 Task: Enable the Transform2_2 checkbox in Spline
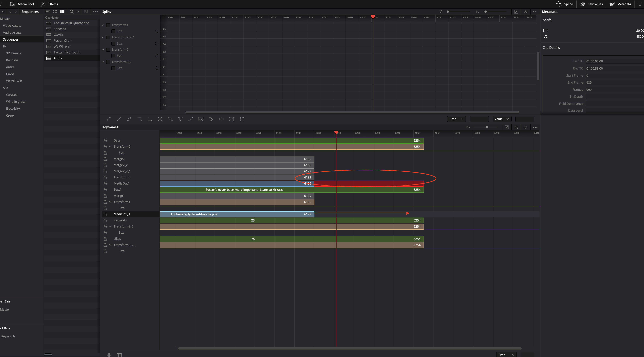tap(108, 62)
